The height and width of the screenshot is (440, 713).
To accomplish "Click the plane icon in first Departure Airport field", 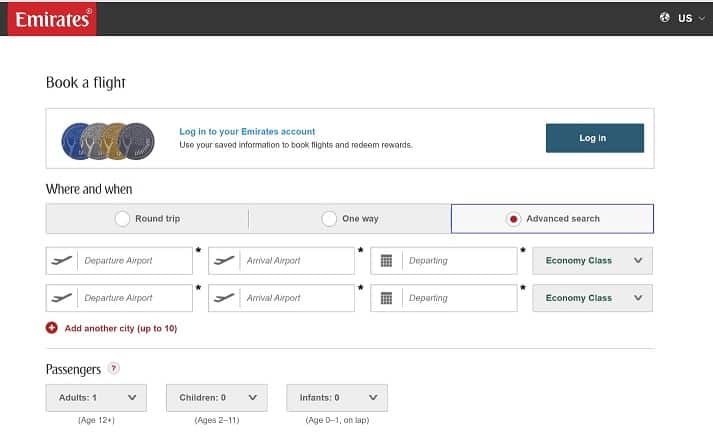I will (x=62, y=261).
